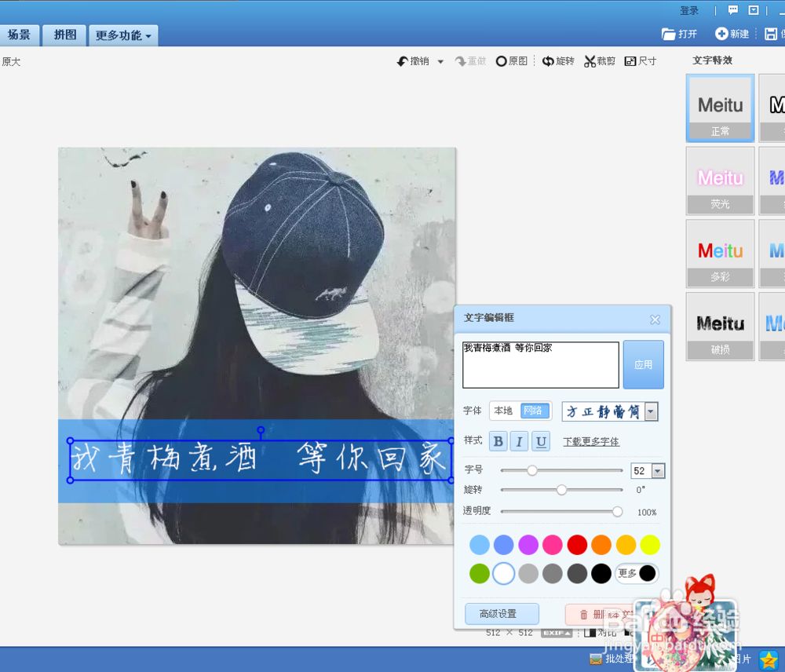Toggle italic text style
Viewport: 785px width, 672px height.
click(518, 441)
